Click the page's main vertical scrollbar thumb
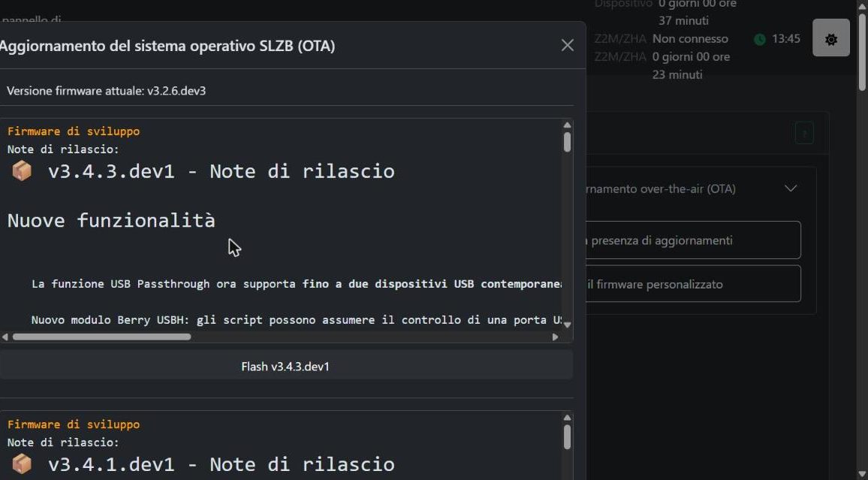 (862, 51)
